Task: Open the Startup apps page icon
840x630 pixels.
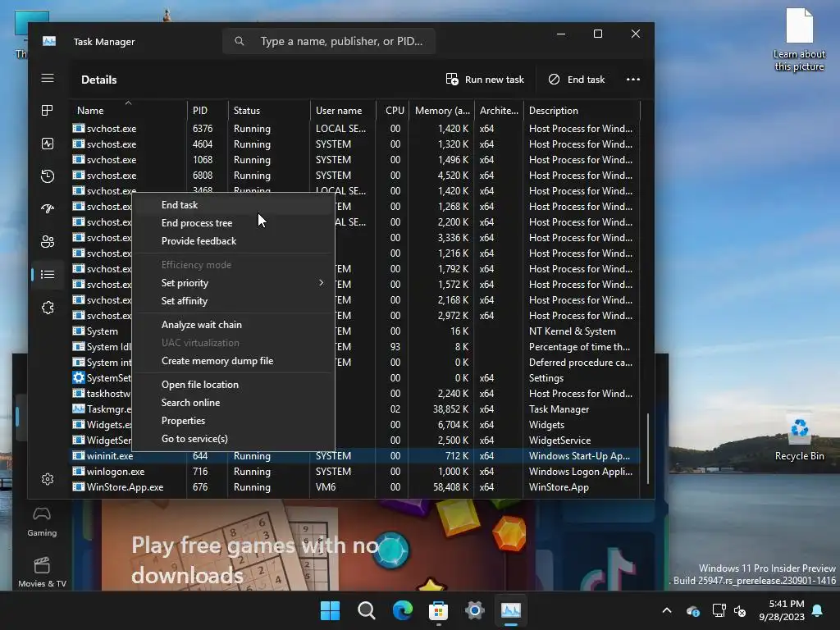Action: (x=48, y=209)
